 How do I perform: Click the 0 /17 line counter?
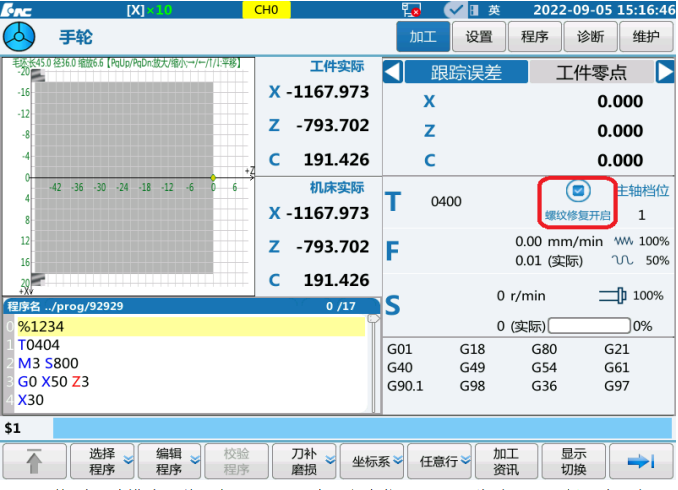tap(341, 306)
